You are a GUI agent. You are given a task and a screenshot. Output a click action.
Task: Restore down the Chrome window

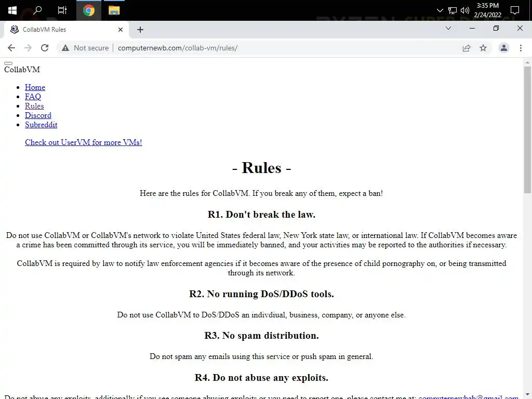click(x=496, y=28)
